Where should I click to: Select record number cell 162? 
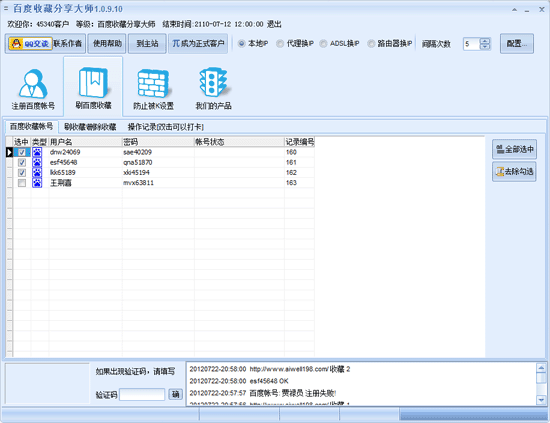point(299,173)
